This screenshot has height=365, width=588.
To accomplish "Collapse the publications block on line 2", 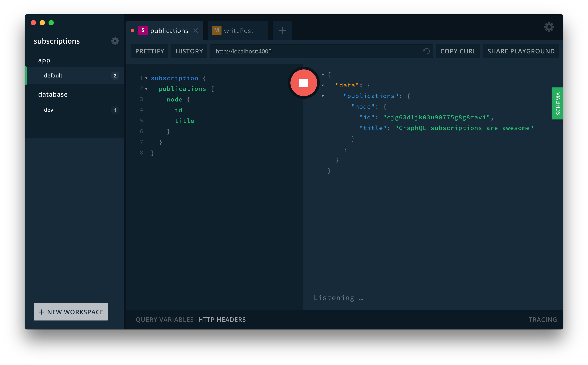I will pos(146,89).
